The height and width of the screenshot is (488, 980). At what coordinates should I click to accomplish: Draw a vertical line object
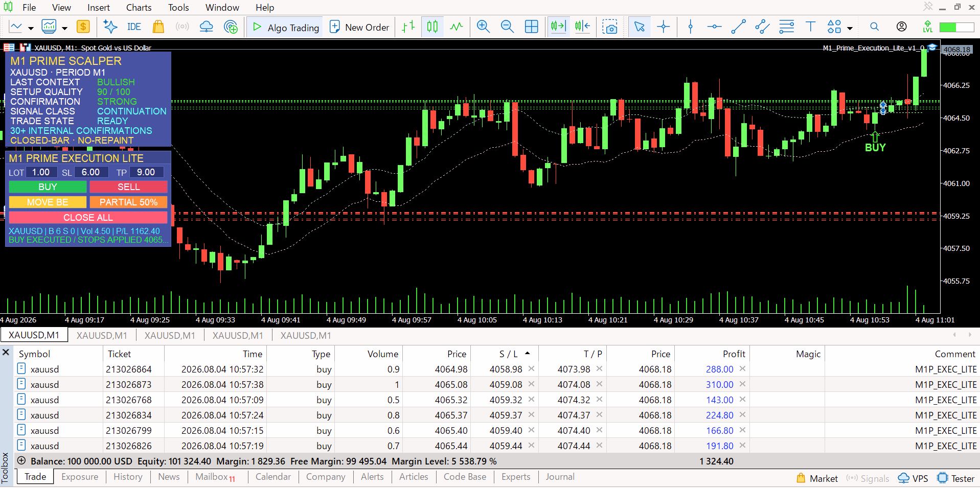point(691,27)
